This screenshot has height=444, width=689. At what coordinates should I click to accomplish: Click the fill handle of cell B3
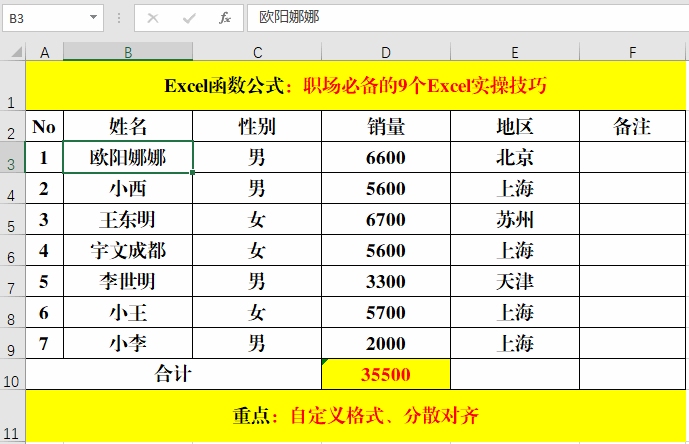coord(192,172)
